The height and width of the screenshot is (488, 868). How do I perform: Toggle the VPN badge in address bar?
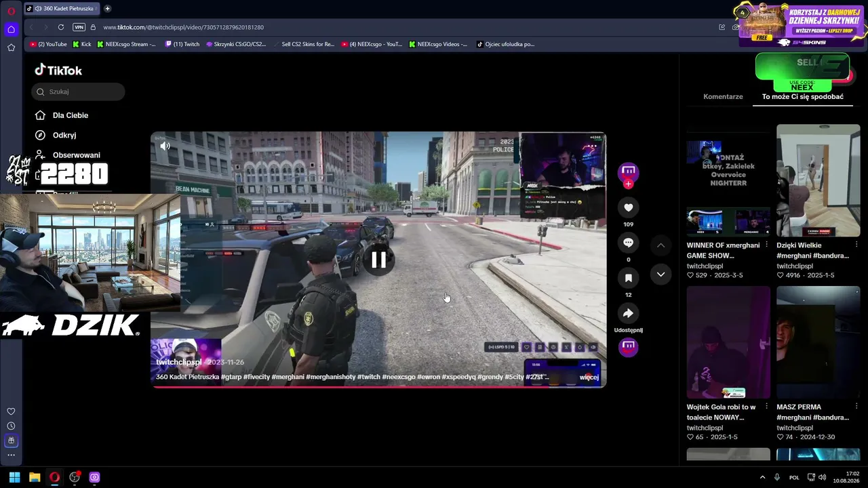[79, 27]
